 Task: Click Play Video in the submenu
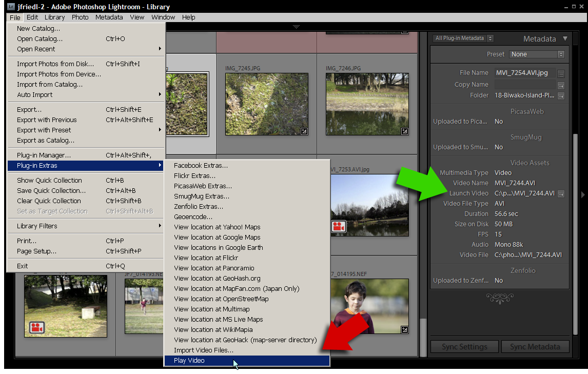(x=247, y=361)
